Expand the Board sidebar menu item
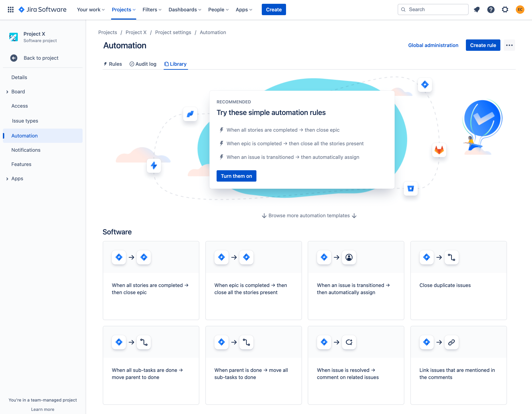 (x=7, y=92)
